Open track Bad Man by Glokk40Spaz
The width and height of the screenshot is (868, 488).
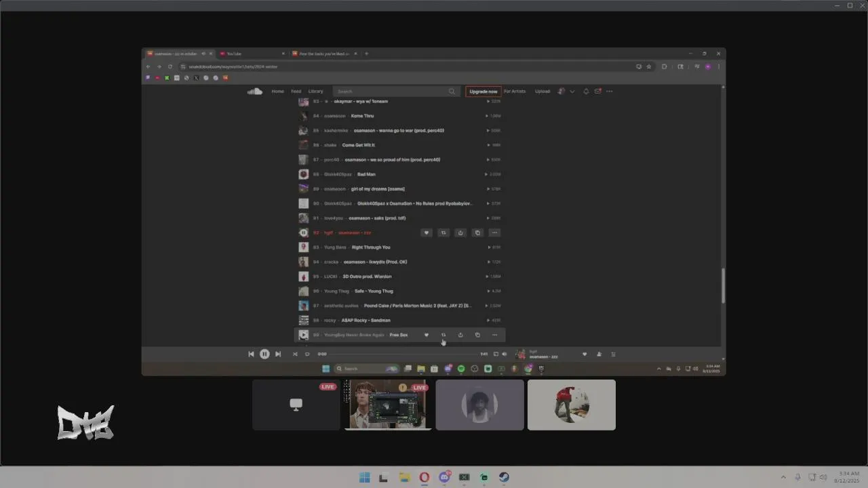[366, 174]
